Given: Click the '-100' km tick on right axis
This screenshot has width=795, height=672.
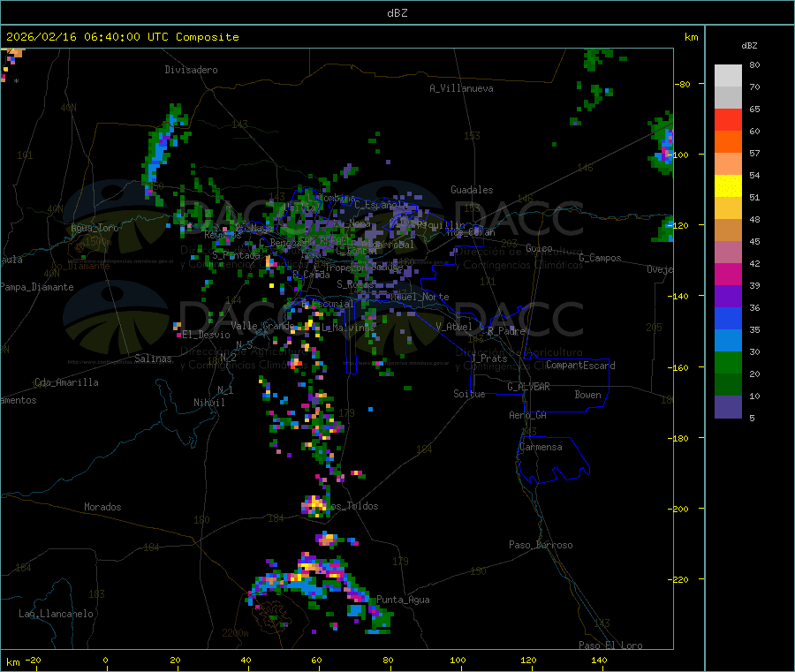Looking at the screenshot, I should pyautogui.click(x=681, y=155).
